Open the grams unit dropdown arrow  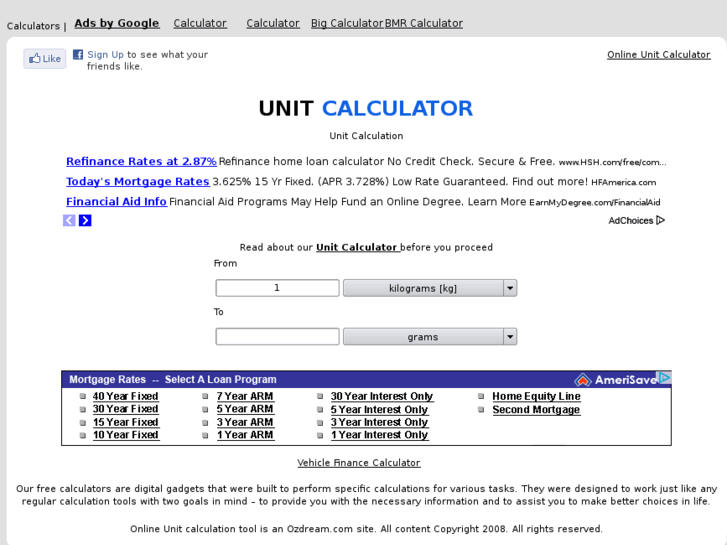[x=510, y=337]
